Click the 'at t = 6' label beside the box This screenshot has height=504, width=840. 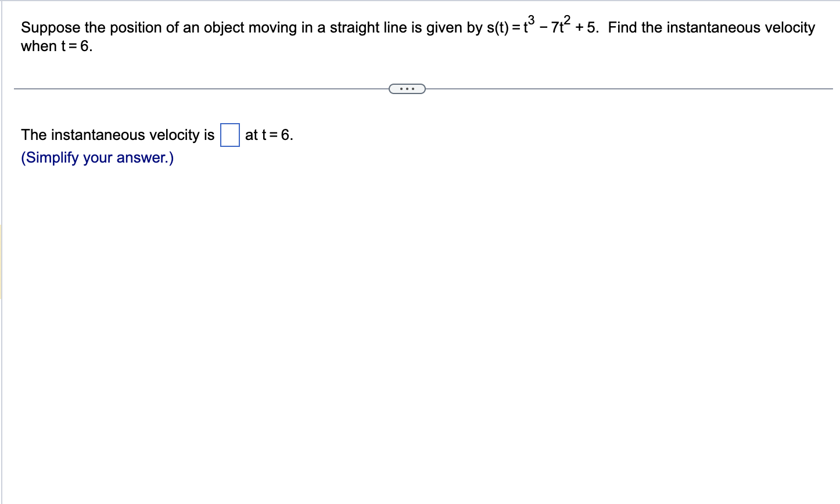[268, 135]
